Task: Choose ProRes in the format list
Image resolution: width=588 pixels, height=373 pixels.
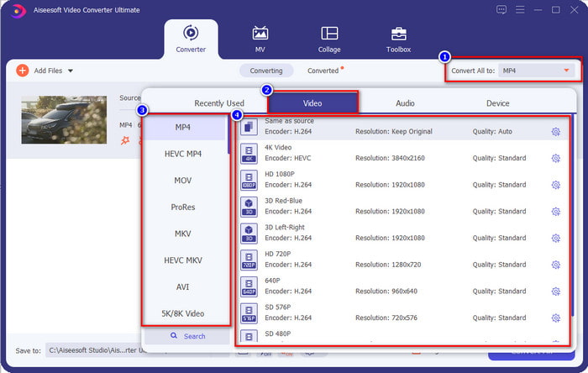Action: pyautogui.click(x=183, y=207)
